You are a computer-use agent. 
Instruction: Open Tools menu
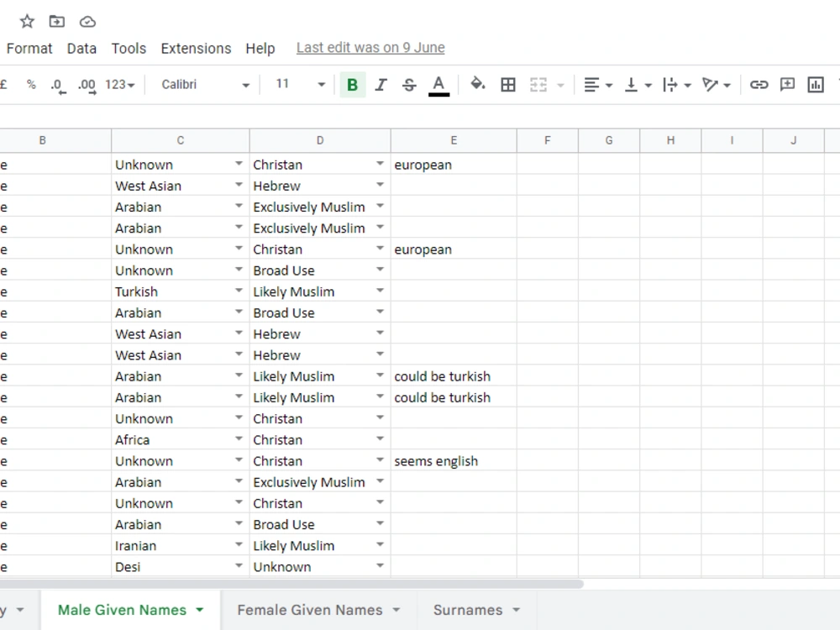129,48
